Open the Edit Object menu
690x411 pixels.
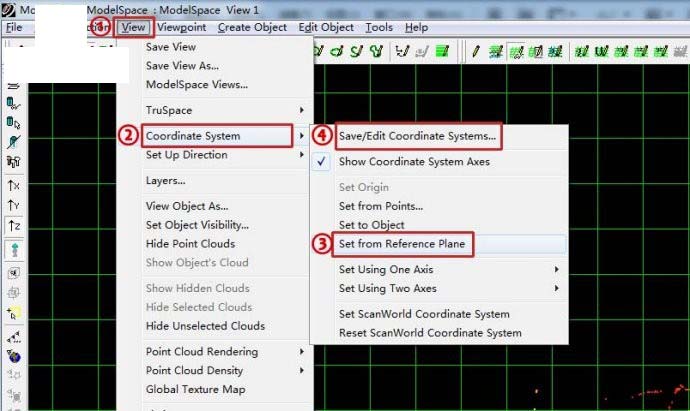pyautogui.click(x=326, y=28)
